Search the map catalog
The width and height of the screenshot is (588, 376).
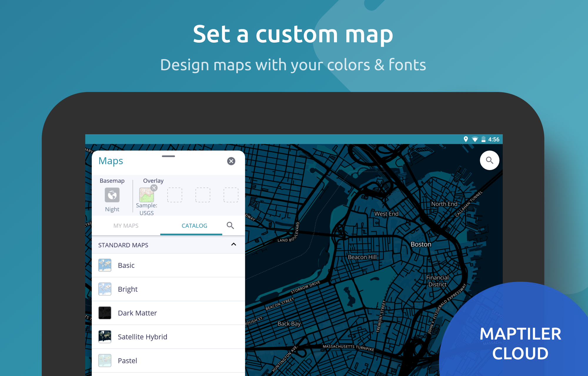point(230,226)
